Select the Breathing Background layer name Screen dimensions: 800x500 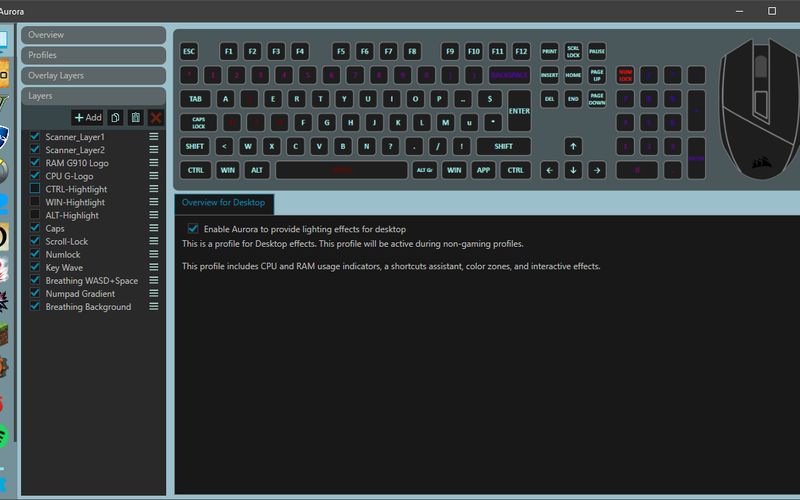tap(88, 307)
